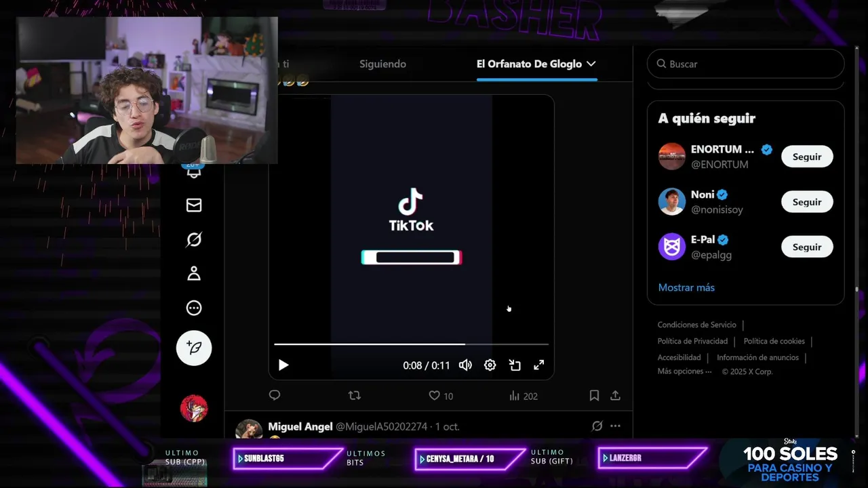Click Mostrar más in A quién seguir

point(686,287)
